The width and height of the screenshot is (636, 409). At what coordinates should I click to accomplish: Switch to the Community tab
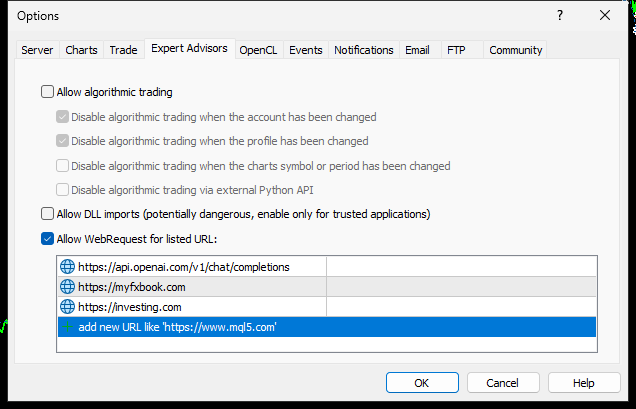[515, 50]
